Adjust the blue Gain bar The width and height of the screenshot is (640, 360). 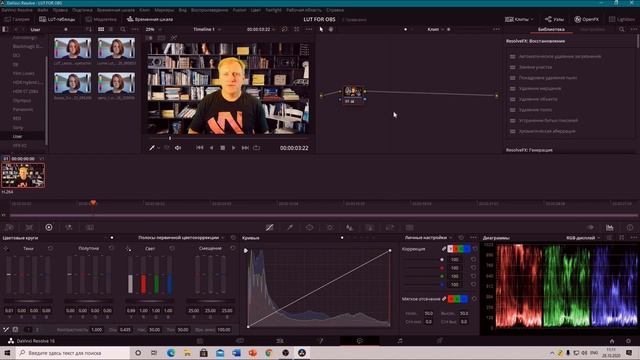click(169, 275)
